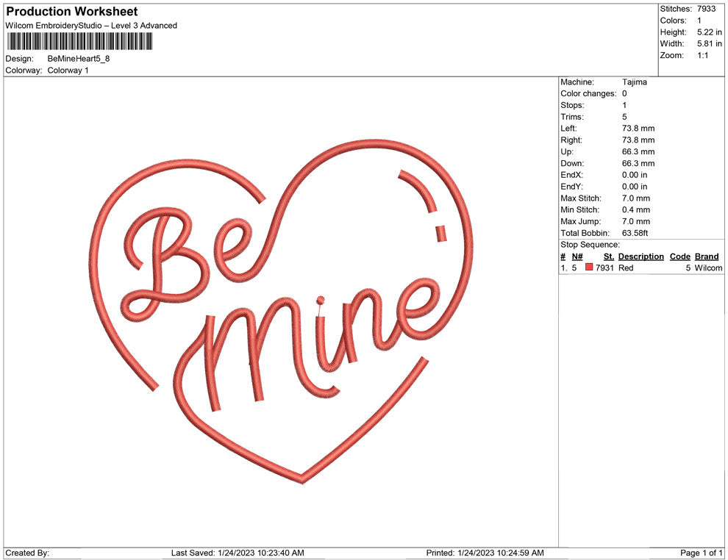Viewport: 728px width, 560px height.
Task: Click the Machine value Tajima
Action: pyautogui.click(x=634, y=82)
